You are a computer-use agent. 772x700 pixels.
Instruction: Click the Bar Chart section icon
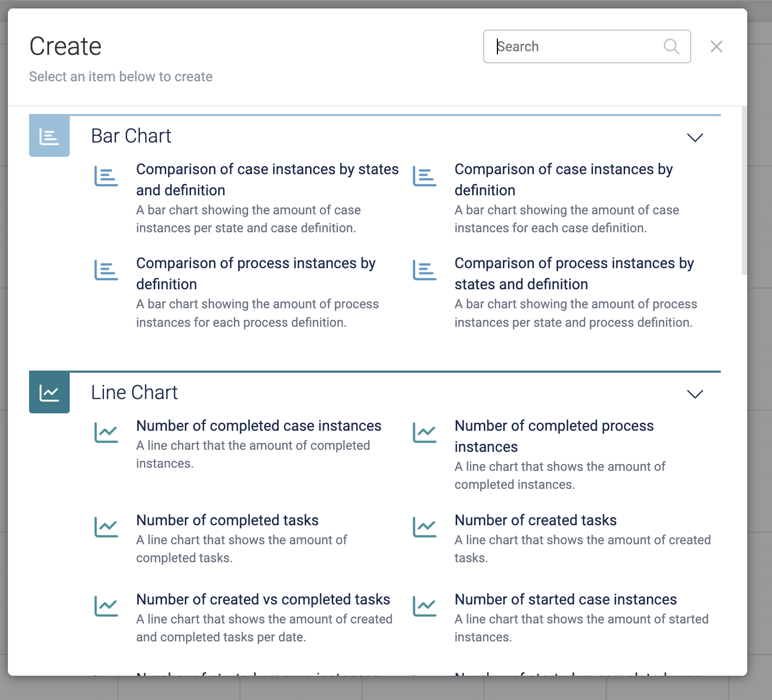(49, 136)
